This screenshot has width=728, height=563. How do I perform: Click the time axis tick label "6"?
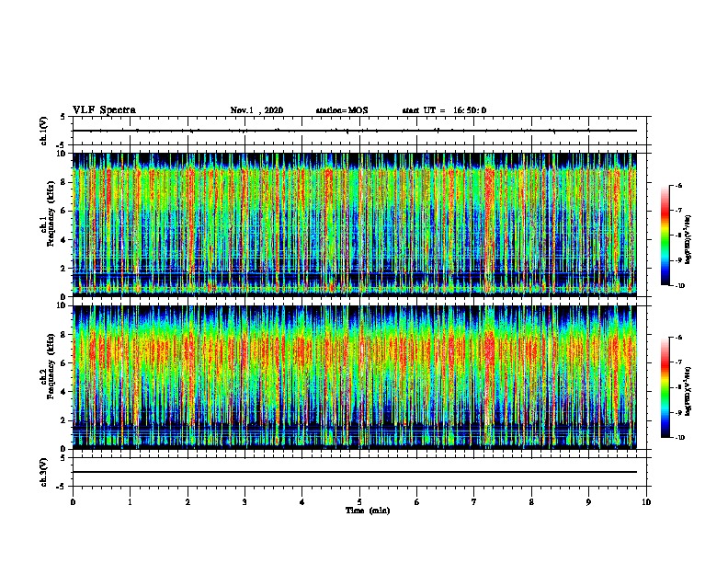[417, 502]
